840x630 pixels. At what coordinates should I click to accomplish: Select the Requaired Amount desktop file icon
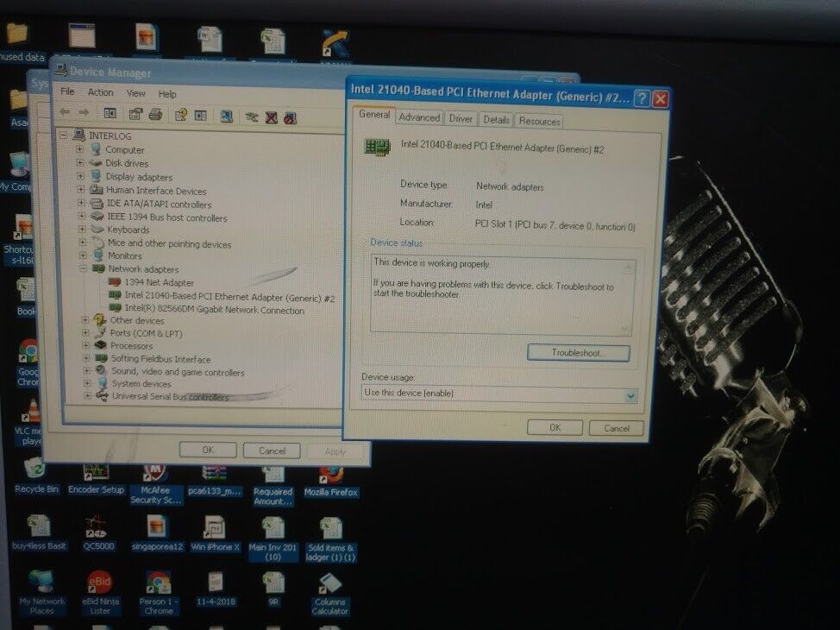click(273, 486)
